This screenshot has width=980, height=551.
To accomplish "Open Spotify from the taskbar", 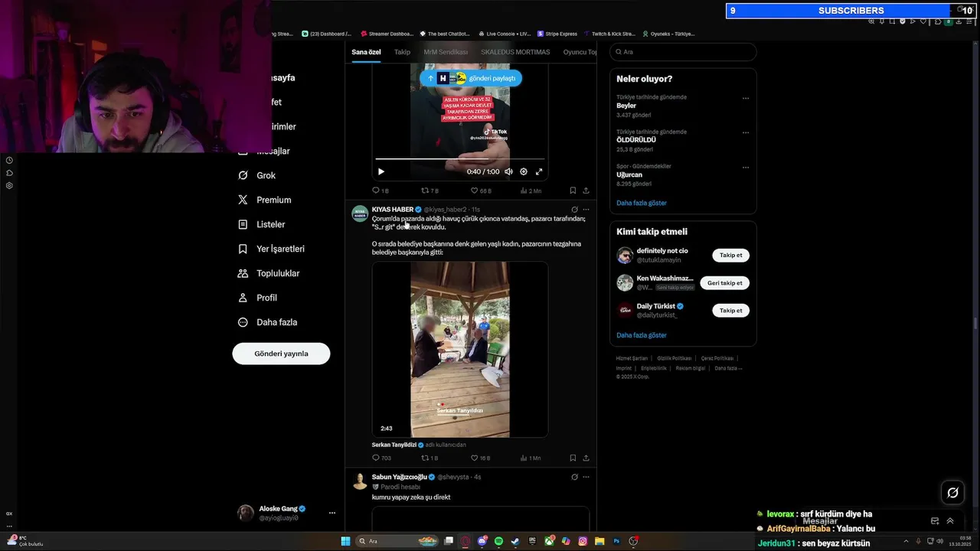I will [x=498, y=541].
